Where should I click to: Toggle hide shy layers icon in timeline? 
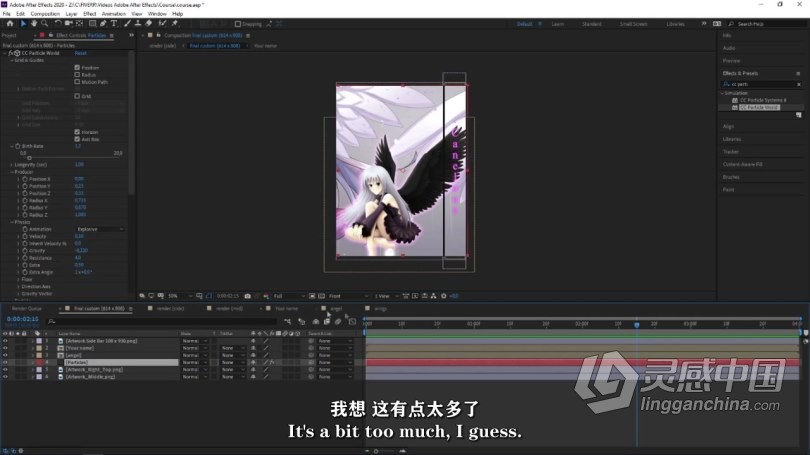coord(316,321)
